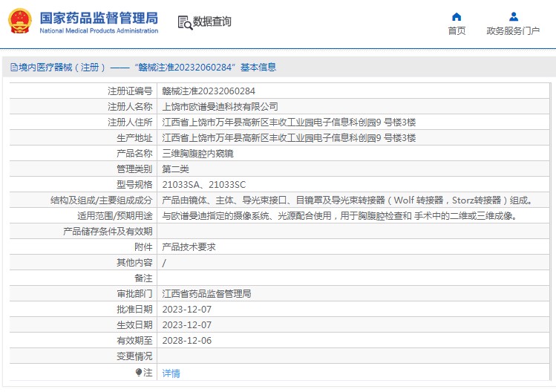
Task: Select registration number 赣械注准20232060284 in table
Action: [x=209, y=91]
